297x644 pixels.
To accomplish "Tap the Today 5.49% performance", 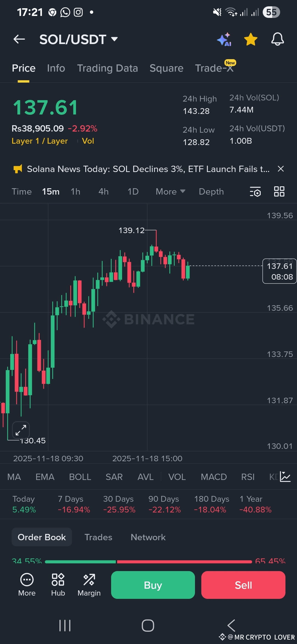I will (x=24, y=504).
